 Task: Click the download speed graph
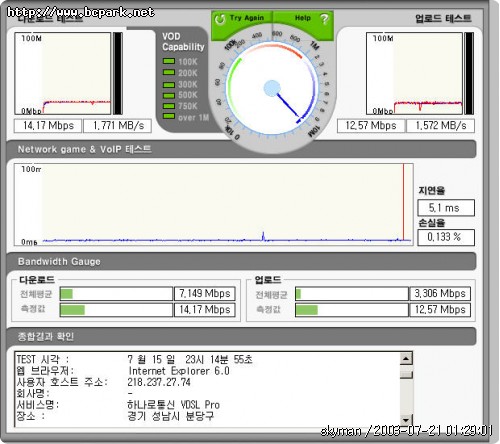coord(63,73)
